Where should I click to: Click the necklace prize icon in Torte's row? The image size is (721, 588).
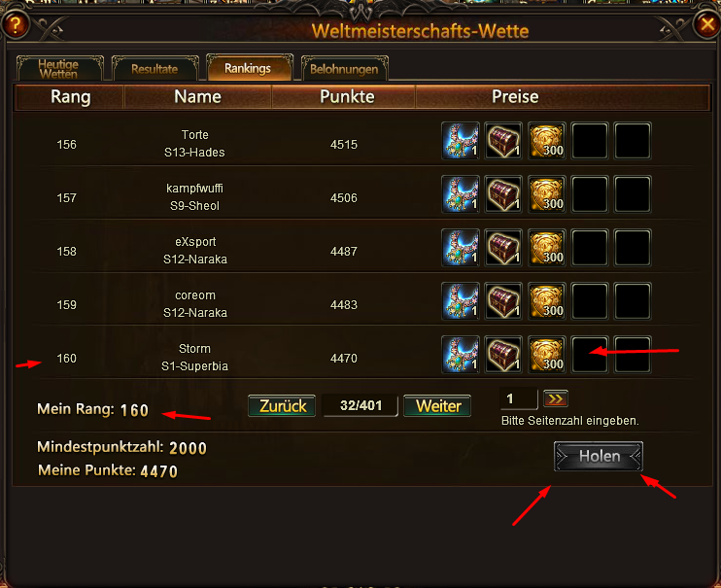pyautogui.click(x=461, y=141)
